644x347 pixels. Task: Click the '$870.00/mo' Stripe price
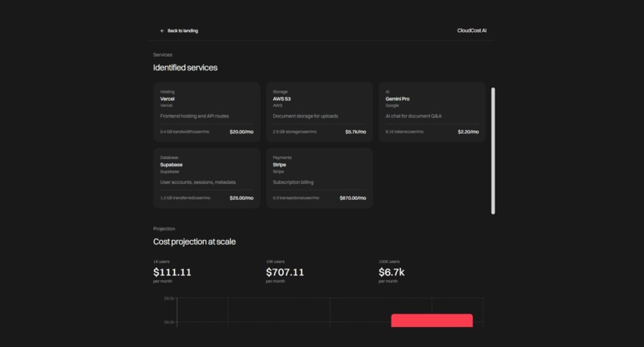click(x=353, y=198)
